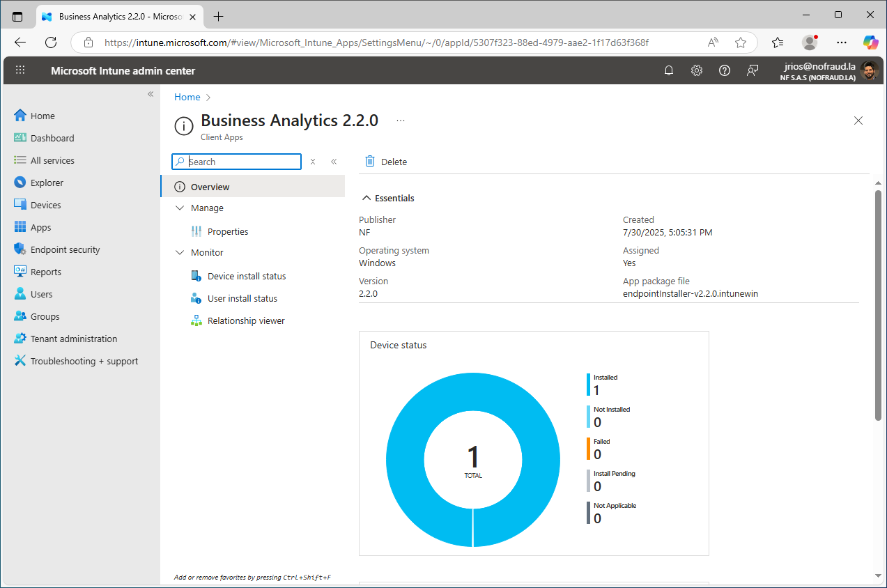
Task: Open a new browser tab
Action: tap(219, 16)
